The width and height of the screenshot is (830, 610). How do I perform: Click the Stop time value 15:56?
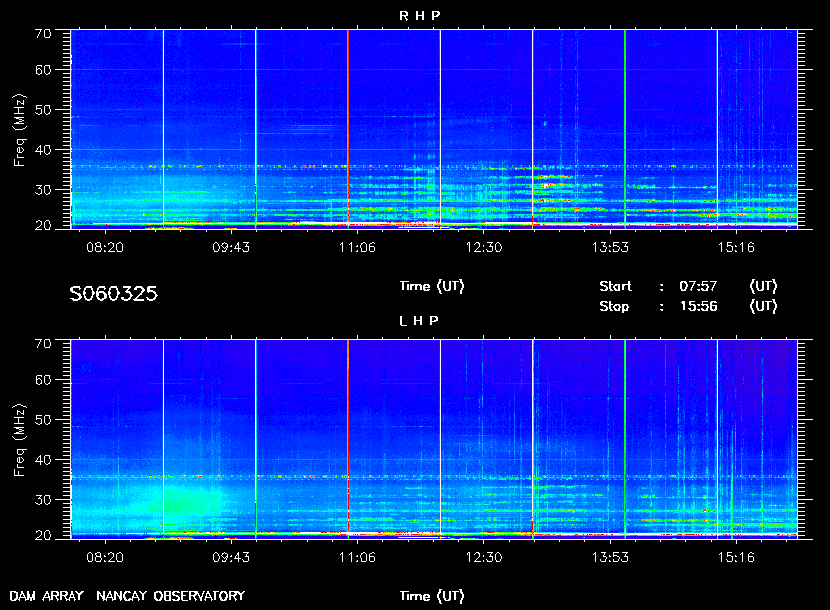click(x=698, y=307)
